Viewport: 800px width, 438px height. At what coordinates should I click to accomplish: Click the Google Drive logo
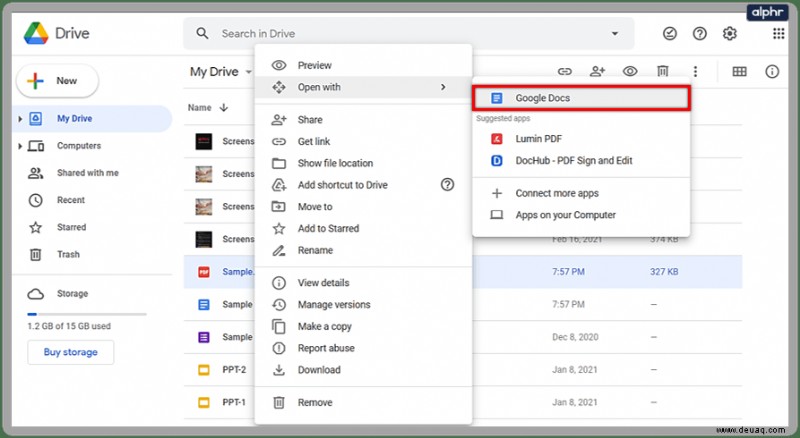(36, 33)
